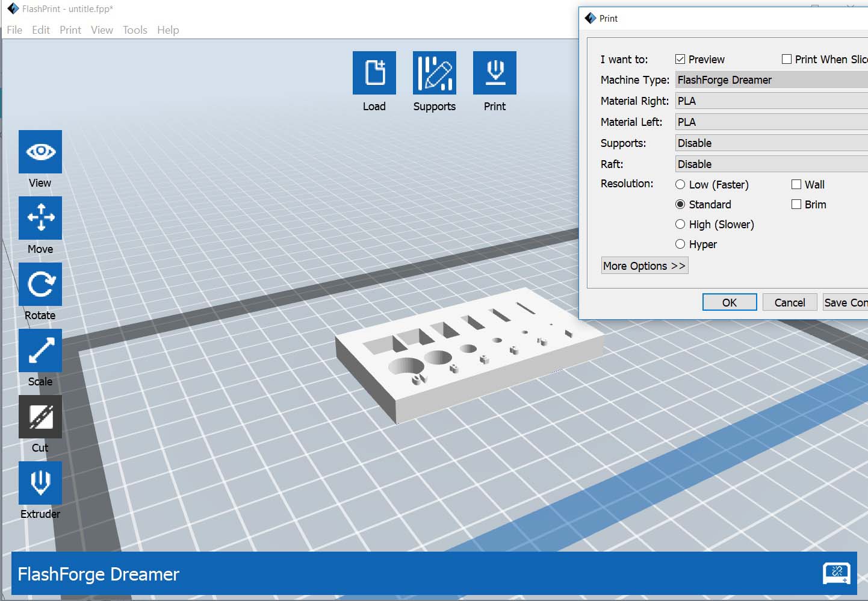Open the Help menu
This screenshot has width=868, height=601.
168,30
